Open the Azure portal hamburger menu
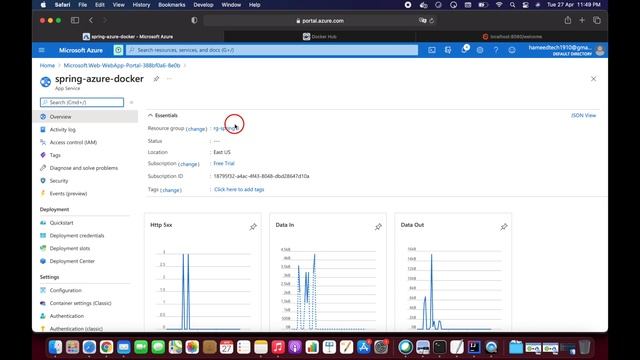This screenshot has width=640, height=360. (41, 50)
